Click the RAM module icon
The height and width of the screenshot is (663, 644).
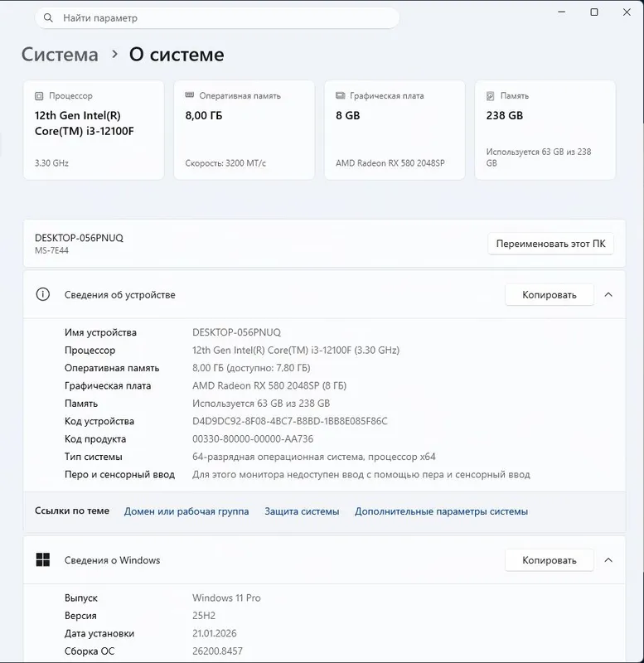(x=190, y=95)
